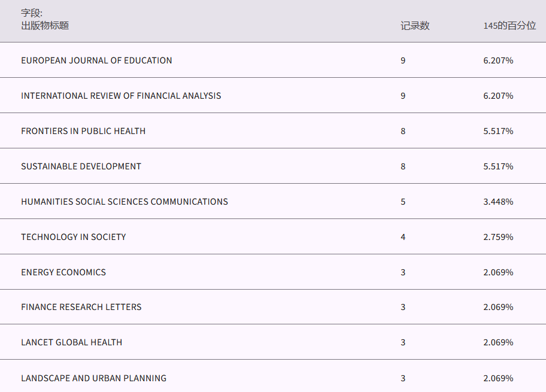546x392 pixels.
Task: Click SUSTAINABLE DEVELOPMENT publication title
Action: click(x=81, y=166)
